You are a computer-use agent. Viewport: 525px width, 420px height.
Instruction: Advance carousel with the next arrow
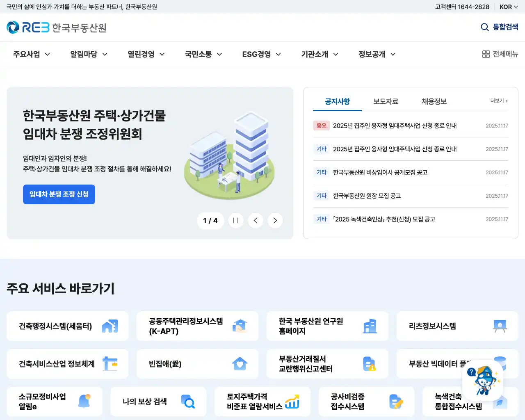[x=275, y=220]
